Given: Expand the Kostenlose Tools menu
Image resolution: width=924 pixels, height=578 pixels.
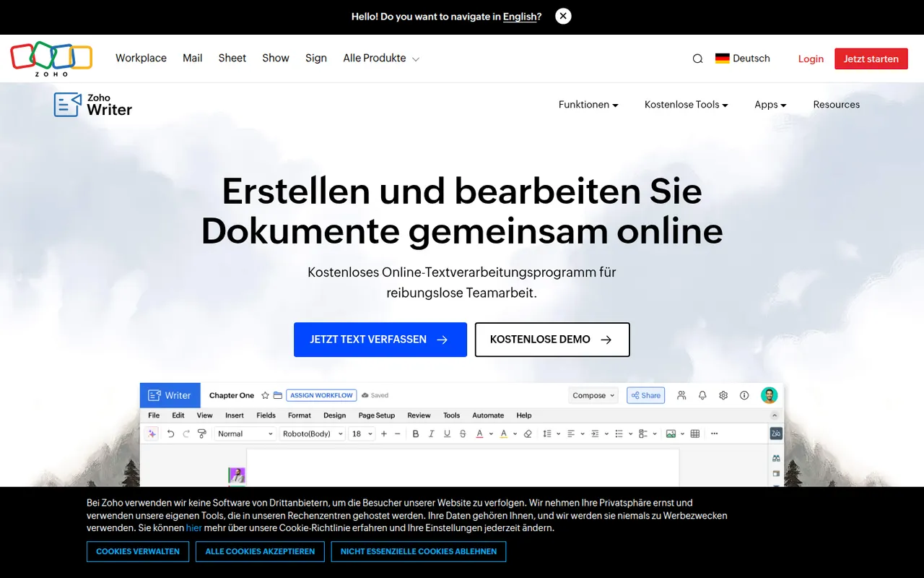Looking at the screenshot, I should [686, 105].
